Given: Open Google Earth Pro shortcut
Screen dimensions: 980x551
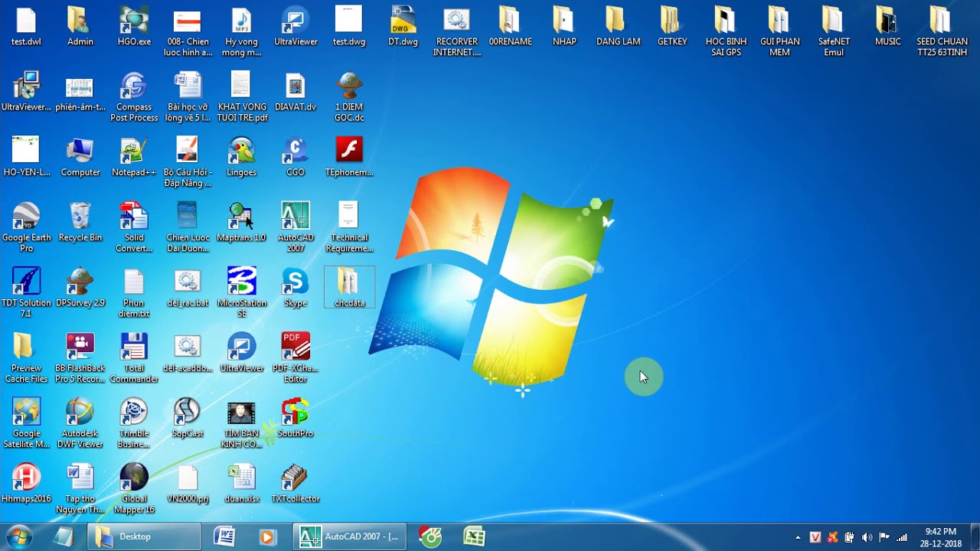Looking at the screenshot, I should click(x=26, y=227).
